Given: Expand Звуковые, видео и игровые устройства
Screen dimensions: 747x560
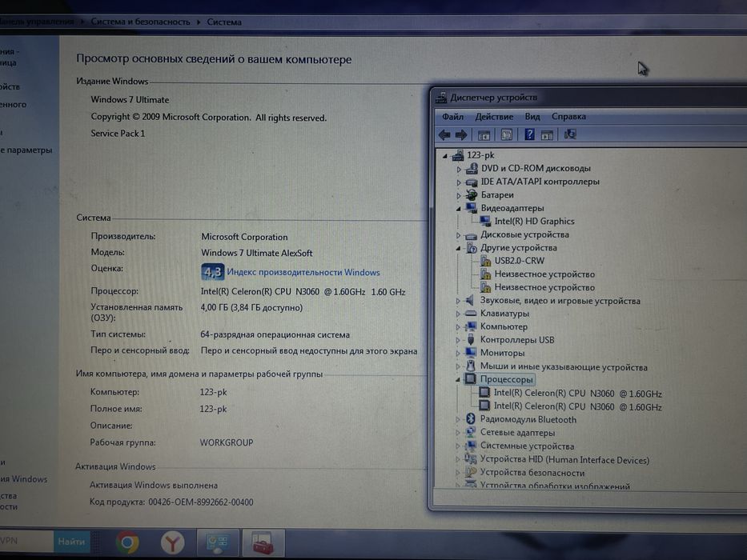Looking at the screenshot, I should click(x=458, y=301).
